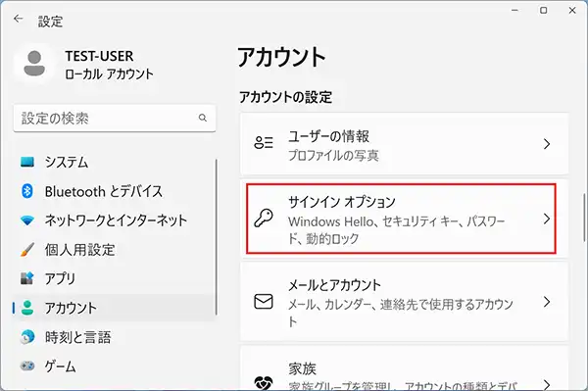Open the アプリ category
This screenshot has width=588, height=391.
tap(115, 278)
